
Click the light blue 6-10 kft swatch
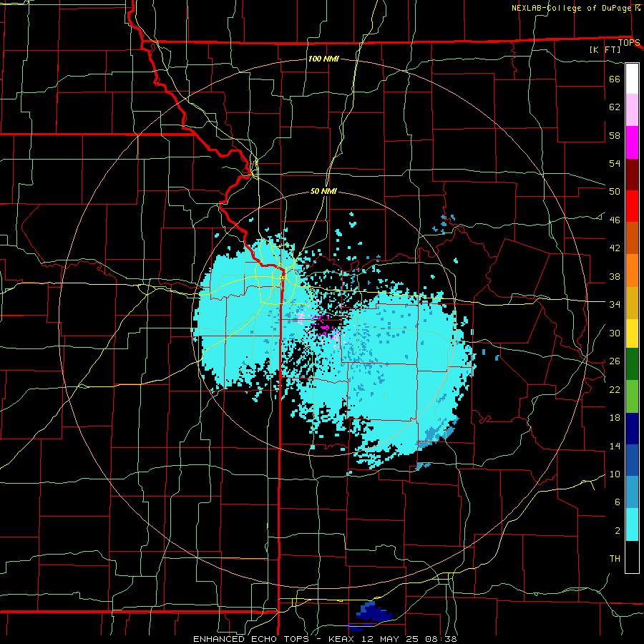pyautogui.click(x=632, y=492)
